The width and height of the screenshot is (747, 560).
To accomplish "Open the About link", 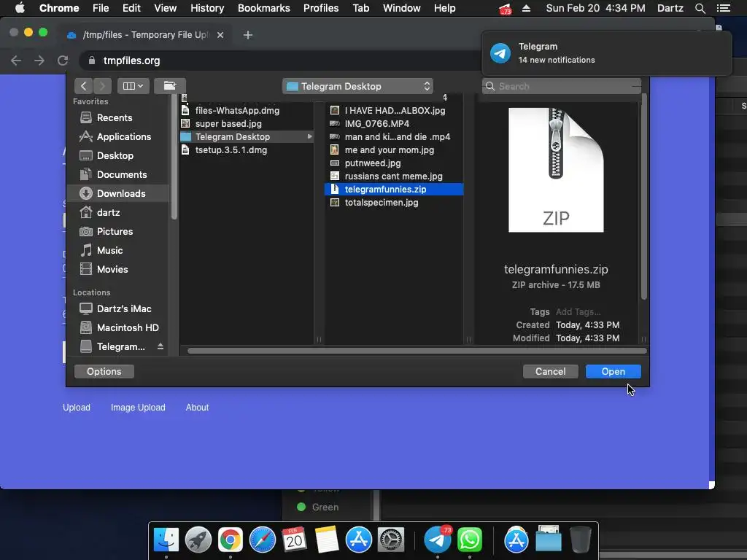I will (x=197, y=408).
